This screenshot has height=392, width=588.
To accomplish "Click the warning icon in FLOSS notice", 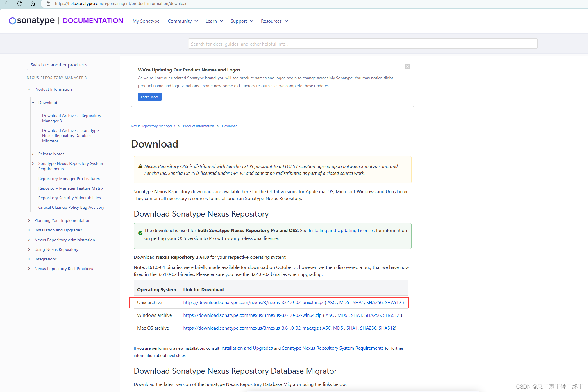I will (x=140, y=166).
